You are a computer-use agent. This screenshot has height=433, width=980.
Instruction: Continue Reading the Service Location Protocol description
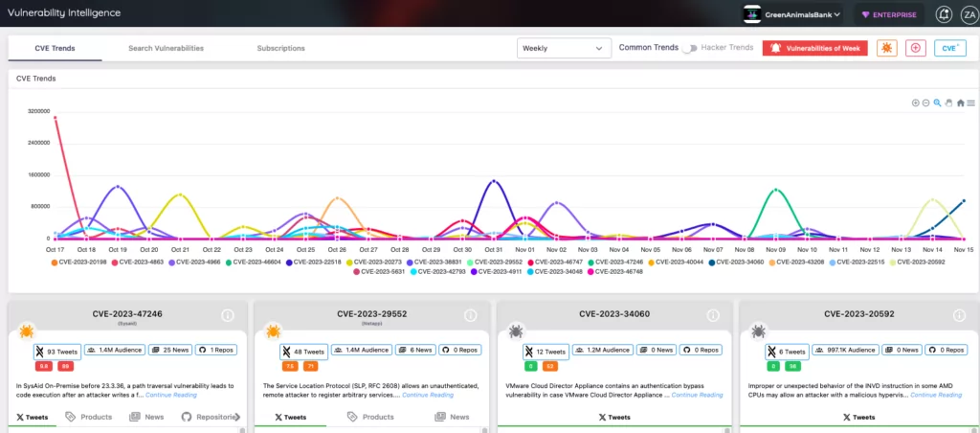coord(428,395)
